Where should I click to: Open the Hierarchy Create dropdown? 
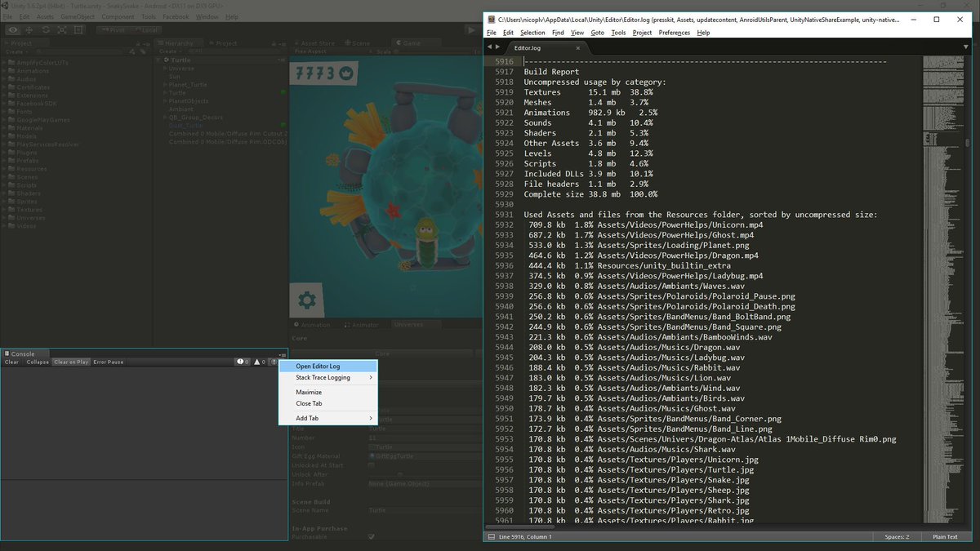172,51
